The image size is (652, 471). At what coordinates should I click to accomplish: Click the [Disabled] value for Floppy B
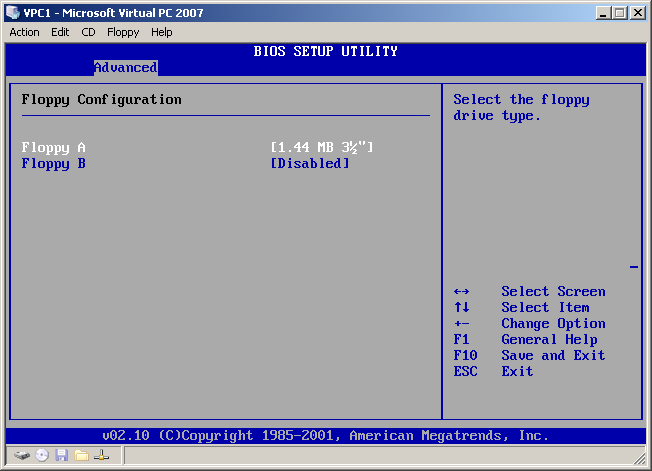pyautogui.click(x=310, y=163)
